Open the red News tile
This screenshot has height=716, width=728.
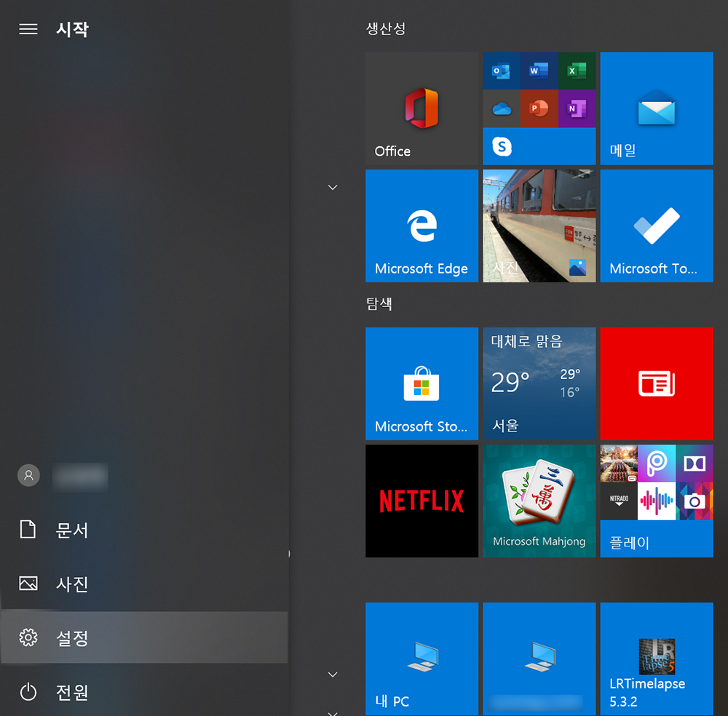tap(657, 383)
